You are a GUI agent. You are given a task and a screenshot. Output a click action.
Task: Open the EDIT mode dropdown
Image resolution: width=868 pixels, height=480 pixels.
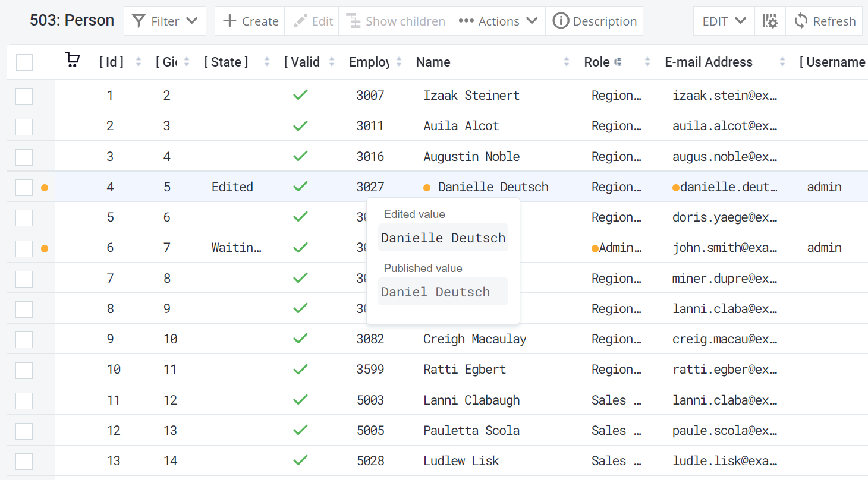point(724,21)
